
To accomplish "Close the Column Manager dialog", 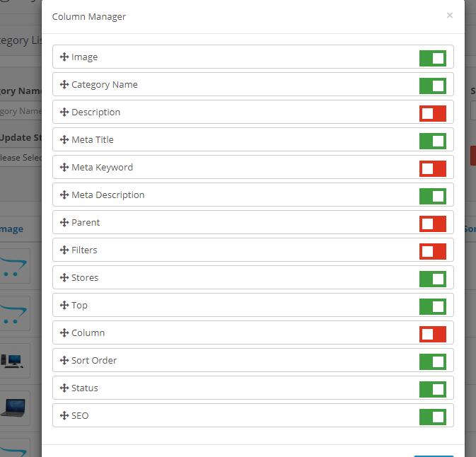I will click(450, 15).
